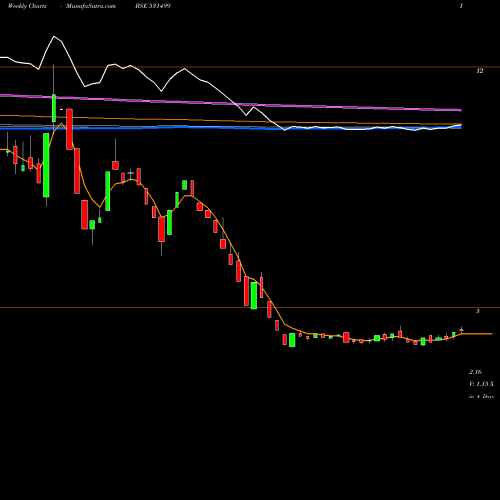
Task: Click the 'MunafaSutra.com' label
Action: pos(91,6)
